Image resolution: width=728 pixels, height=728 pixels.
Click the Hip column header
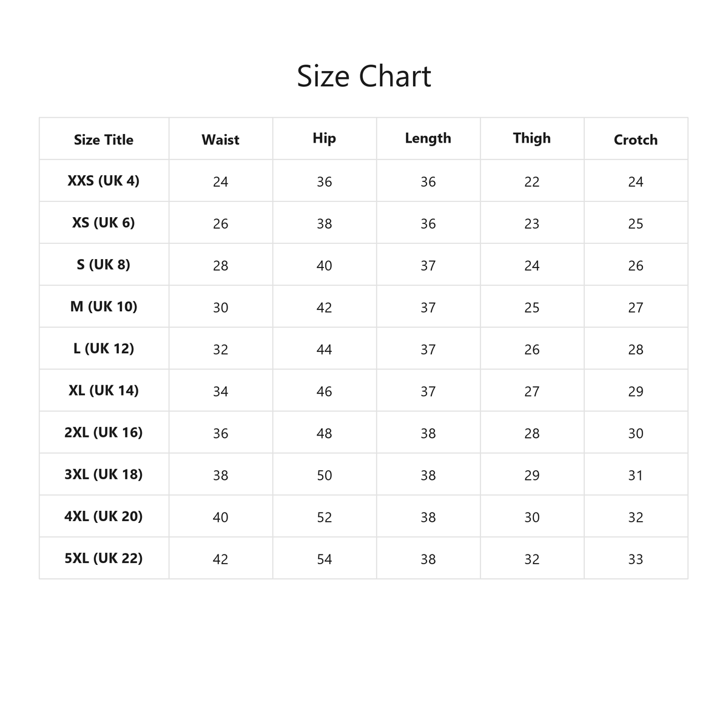tap(324, 138)
